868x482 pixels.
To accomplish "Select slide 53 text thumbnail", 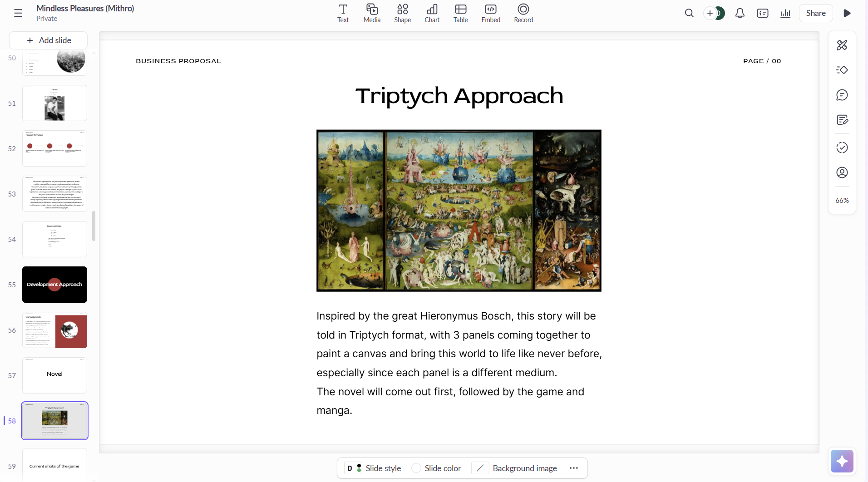I will (54, 194).
